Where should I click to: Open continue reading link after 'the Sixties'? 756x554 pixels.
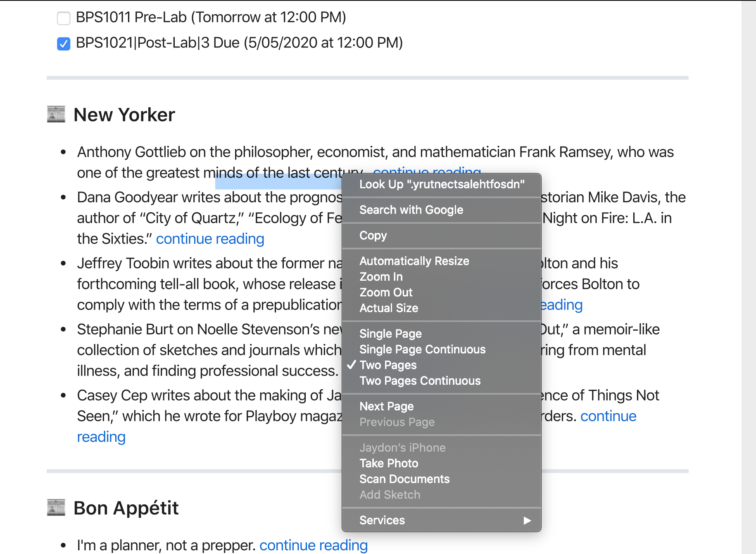(210, 239)
